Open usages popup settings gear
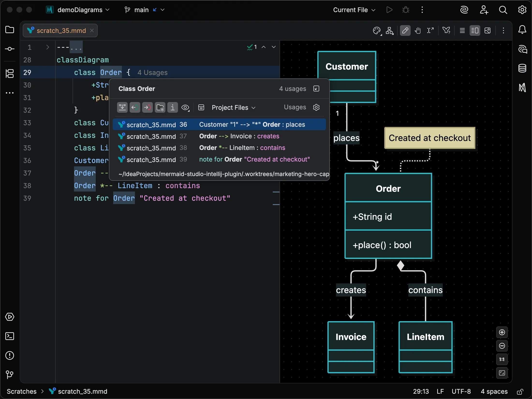Image resolution: width=532 pixels, height=399 pixels. (316, 107)
